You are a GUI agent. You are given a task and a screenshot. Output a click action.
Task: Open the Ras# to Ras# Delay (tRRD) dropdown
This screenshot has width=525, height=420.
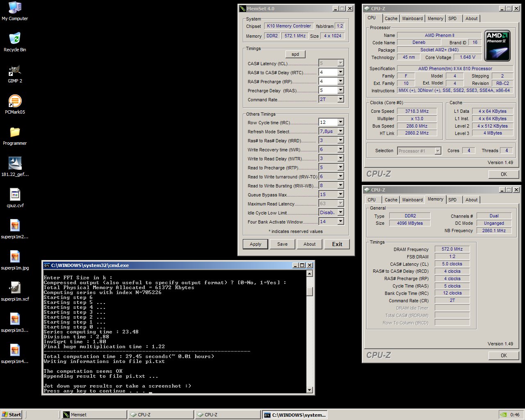340,140
